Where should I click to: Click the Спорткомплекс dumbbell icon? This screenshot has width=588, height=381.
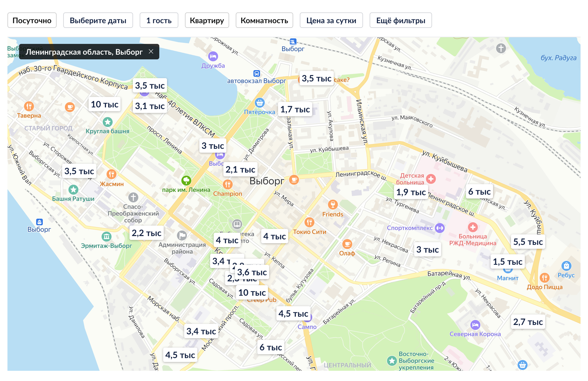[440, 228]
